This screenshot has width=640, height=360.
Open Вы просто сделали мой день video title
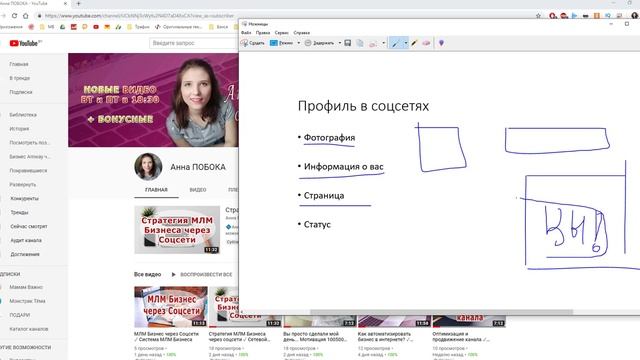click(x=315, y=337)
